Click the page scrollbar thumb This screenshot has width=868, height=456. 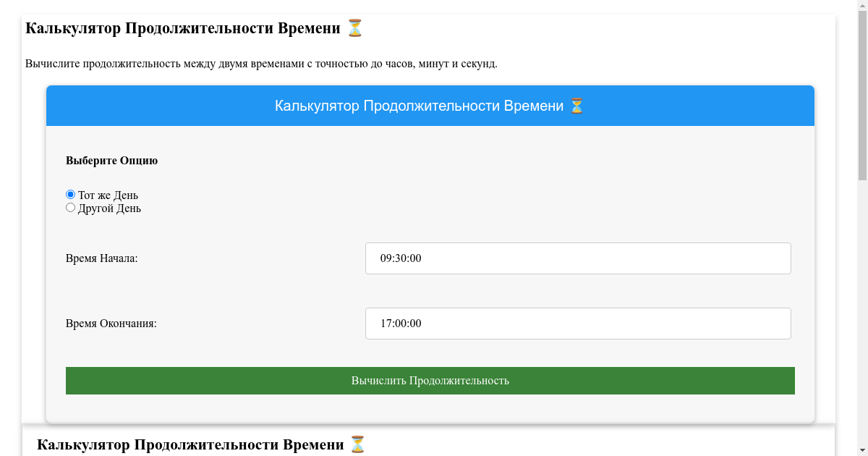[x=862, y=94]
